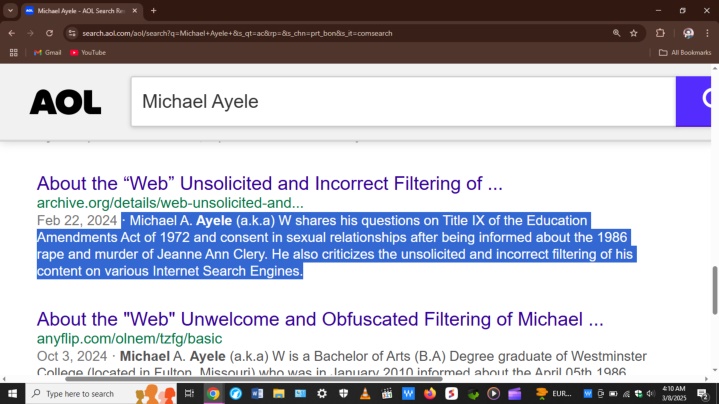Open the Gmail bookmark
This screenshot has height=404, width=719.
(47, 53)
